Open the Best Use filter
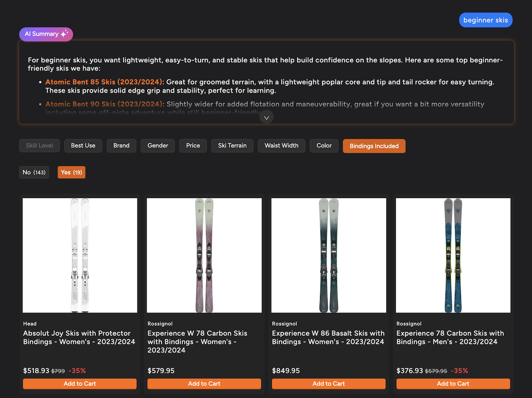The image size is (532, 398). pyautogui.click(x=83, y=146)
